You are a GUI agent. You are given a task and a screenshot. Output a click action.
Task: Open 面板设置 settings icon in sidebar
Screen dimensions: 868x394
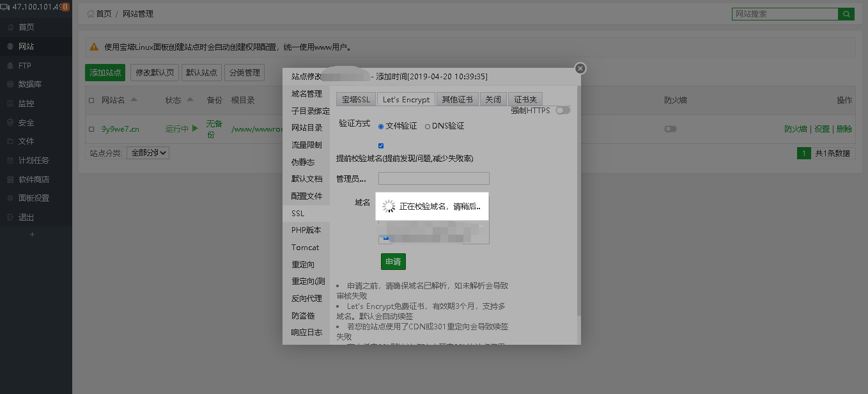tap(10, 198)
